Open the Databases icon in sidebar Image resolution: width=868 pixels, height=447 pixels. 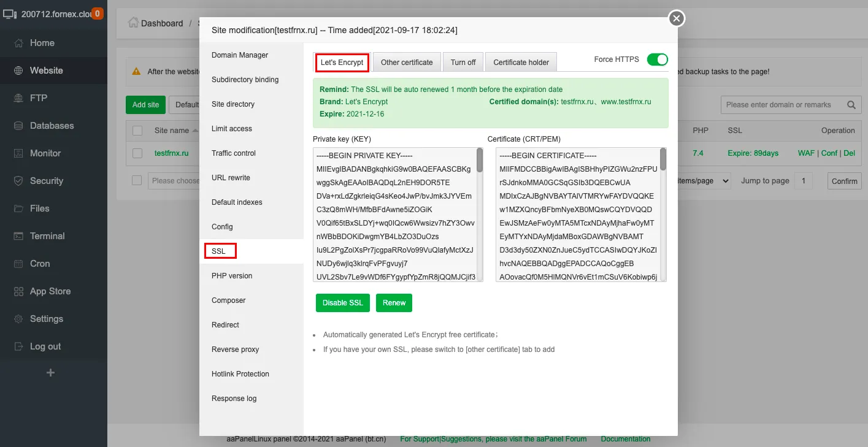[18, 126]
